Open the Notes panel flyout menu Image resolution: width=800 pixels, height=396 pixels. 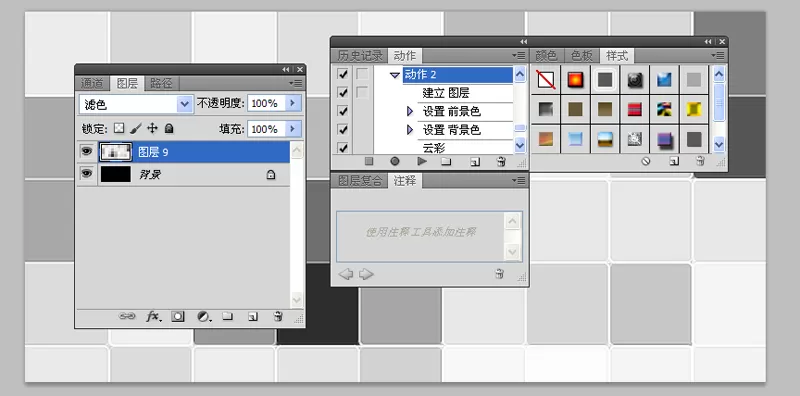point(519,180)
